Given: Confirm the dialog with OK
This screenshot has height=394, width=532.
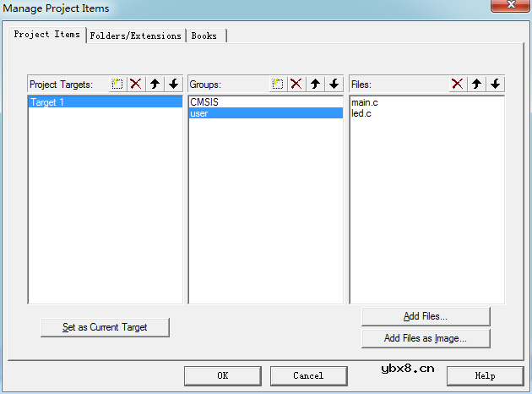Looking at the screenshot, I should (x=222, y=375).
